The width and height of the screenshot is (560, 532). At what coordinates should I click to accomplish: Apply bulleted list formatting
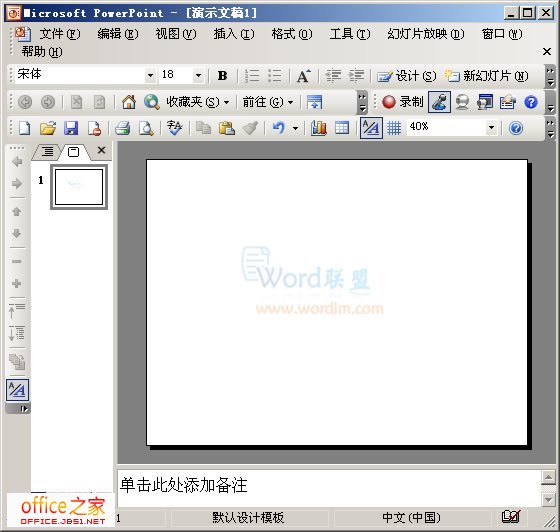pyautogui.click(x=275, y=76)
